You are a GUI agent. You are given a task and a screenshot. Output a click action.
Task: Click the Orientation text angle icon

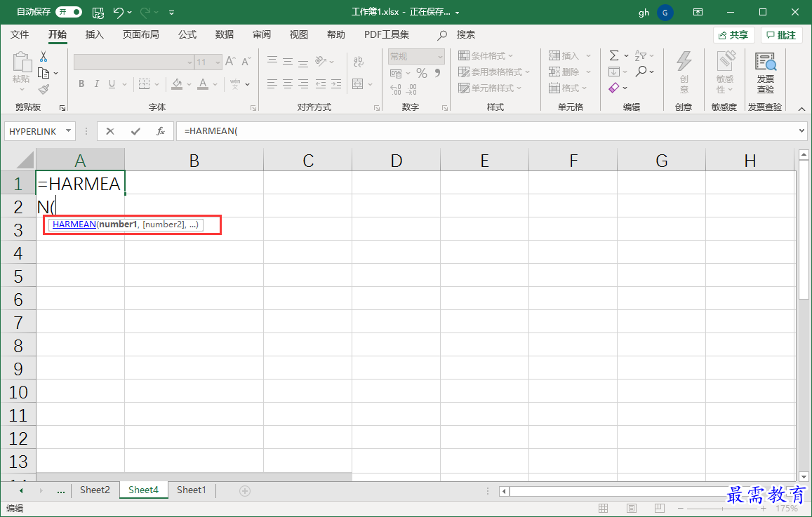pyautogui.click(x=321, y=61)
